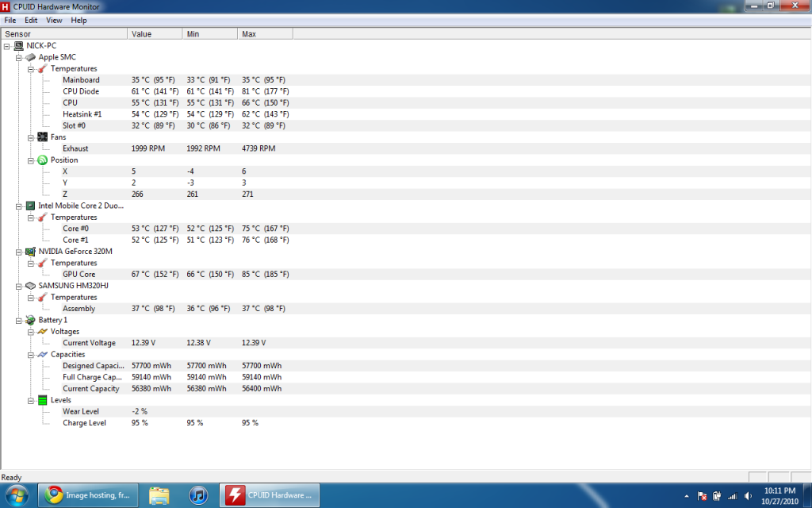This screenshot has width=812, height=508.
Task: Click the Apple SMC chip icon
Action: (31, 57)
